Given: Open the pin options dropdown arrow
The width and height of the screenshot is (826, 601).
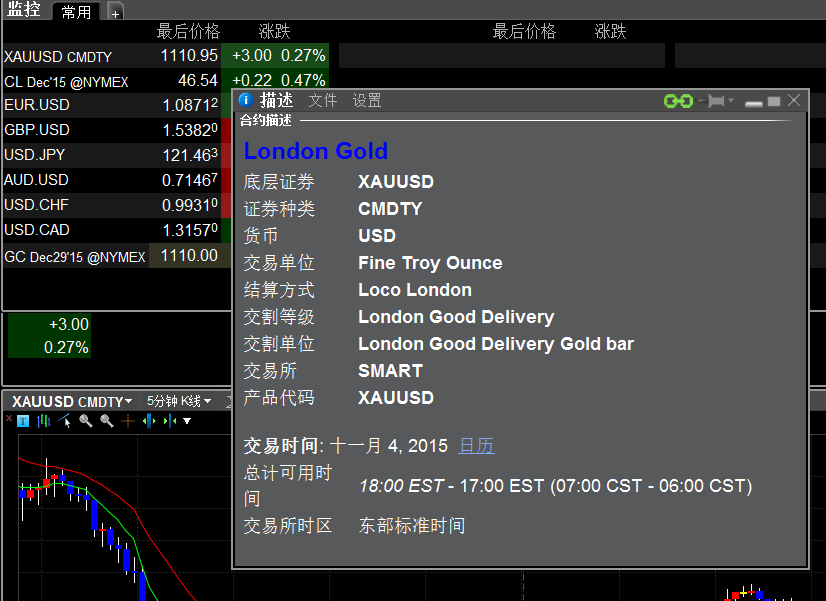Looking at the screenshot, I should coord(731,100).
